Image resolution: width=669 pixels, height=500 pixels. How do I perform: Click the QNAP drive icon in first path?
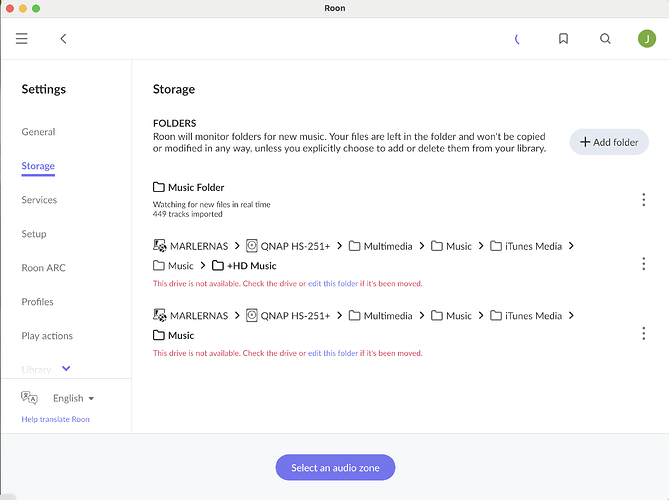pyautogui.click(x=252, y=246)
